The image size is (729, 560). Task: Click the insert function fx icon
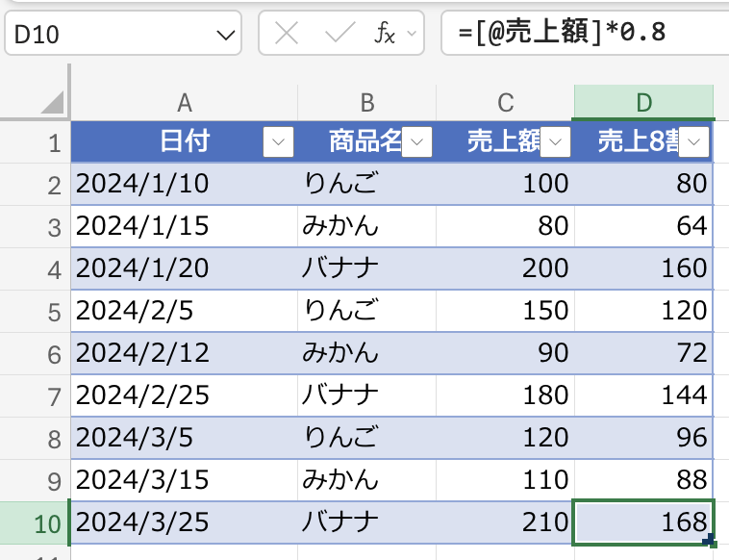pos(384,35)
